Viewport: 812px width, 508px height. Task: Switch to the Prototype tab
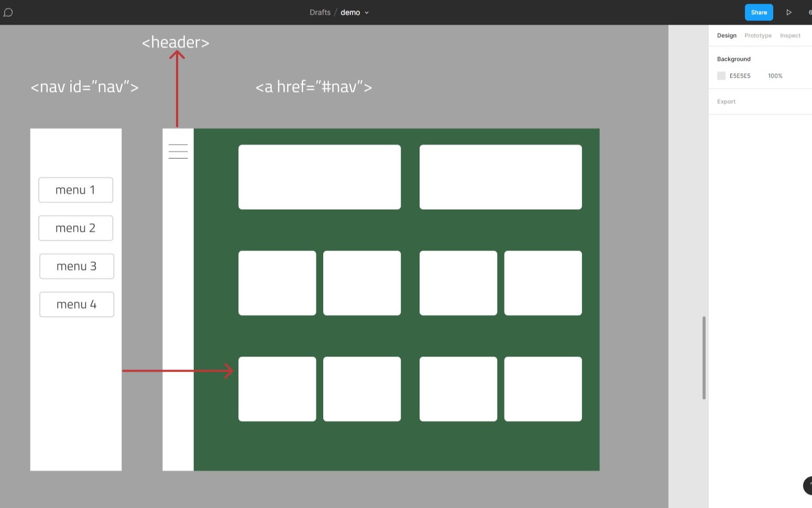pyautogui.click(x=758, y=36)
